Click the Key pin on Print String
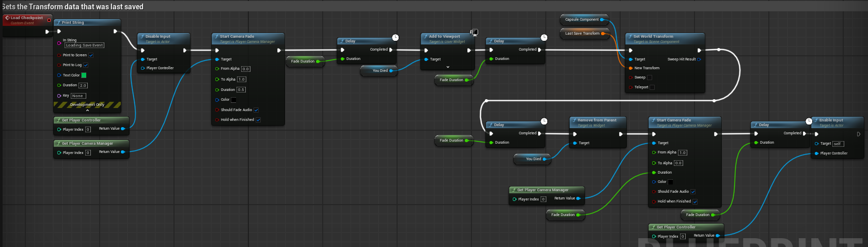This screenshot has height=247, width=868. click(x=59, y=96)
